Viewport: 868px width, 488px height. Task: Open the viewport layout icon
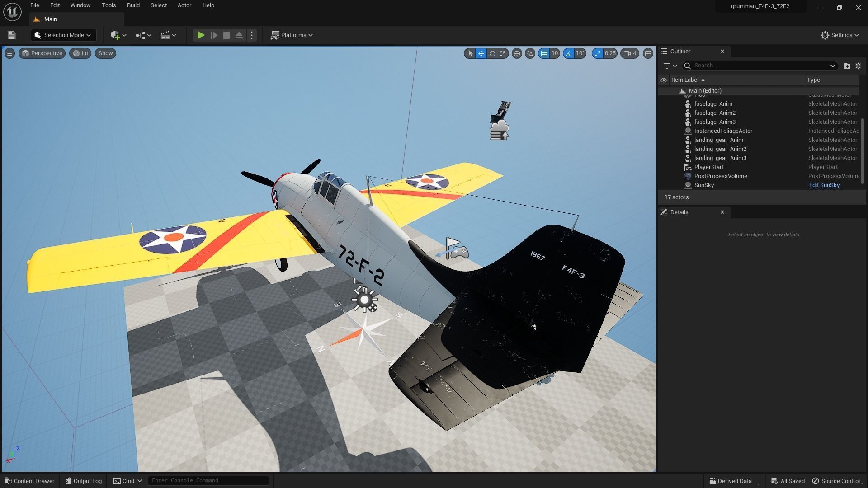tap(648, 53)
